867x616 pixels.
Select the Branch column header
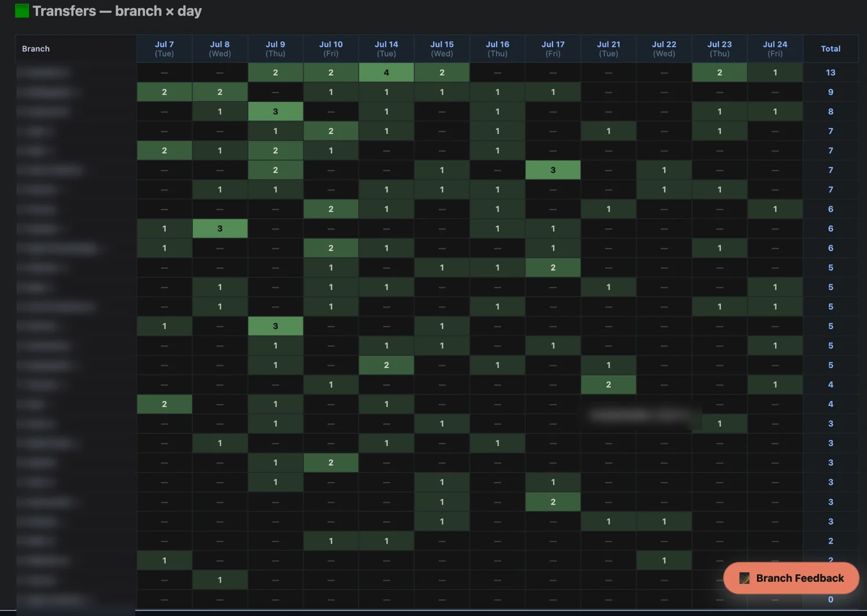[76, 49]
